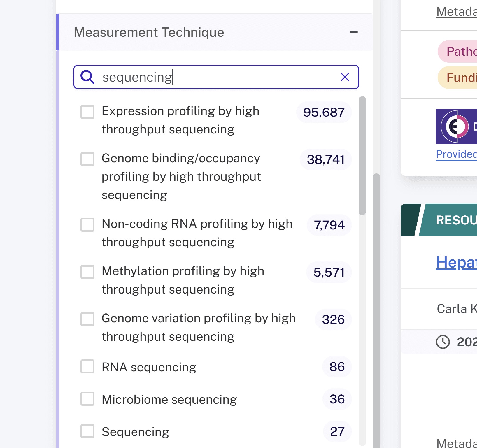The image size is (477, 448).
Task: Click the Microbiome sequencing label
Action: [x=169, y=399]
